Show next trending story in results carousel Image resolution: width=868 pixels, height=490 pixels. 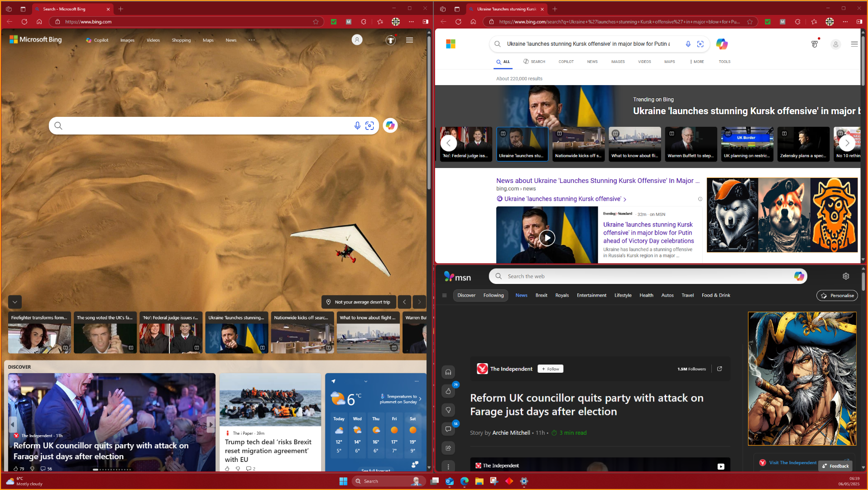click(847, 143)
